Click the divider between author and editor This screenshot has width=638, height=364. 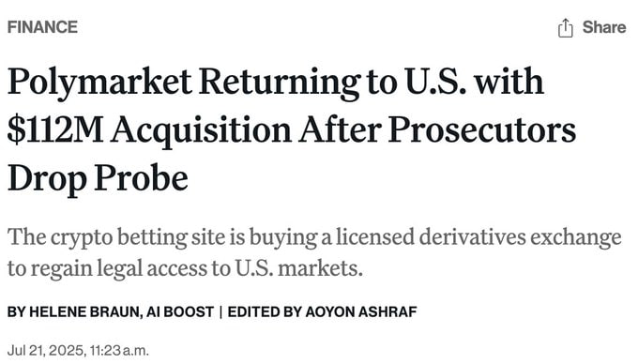220,312
